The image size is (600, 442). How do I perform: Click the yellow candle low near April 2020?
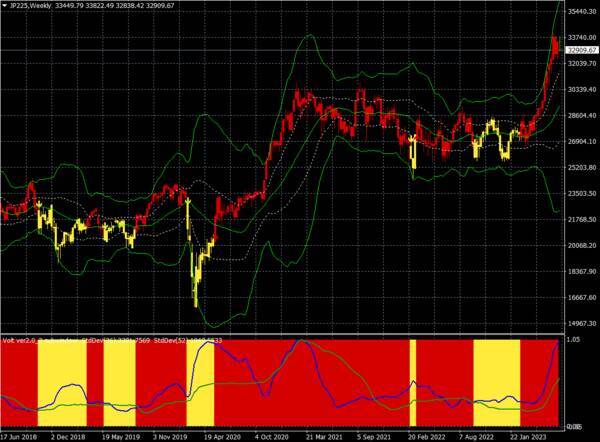tap(196, 302)
